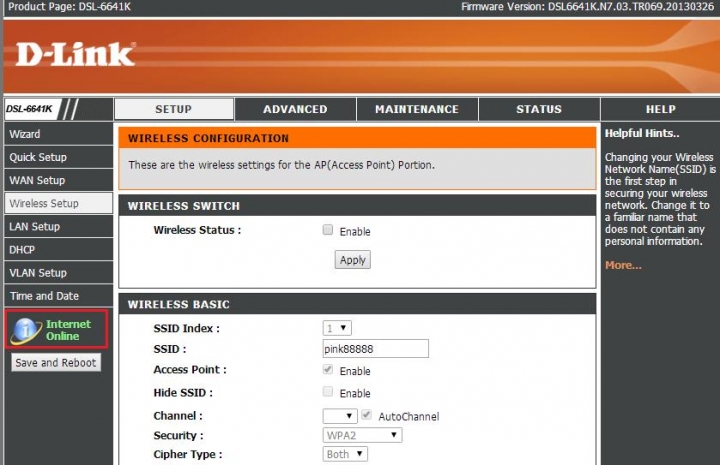Toggle the Access Point Enable checkbox
This screenshot has width=720, height=465.
pos(327,369)
